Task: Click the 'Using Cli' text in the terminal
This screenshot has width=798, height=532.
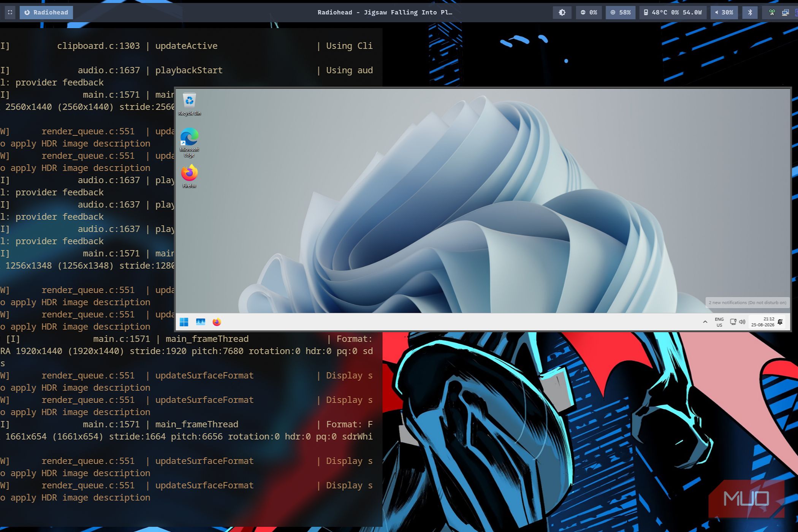Action: tap(349, 46)
